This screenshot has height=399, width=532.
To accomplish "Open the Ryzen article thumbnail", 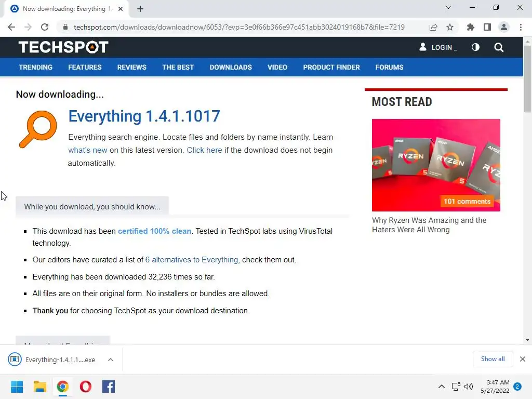I will click(436, 165).
